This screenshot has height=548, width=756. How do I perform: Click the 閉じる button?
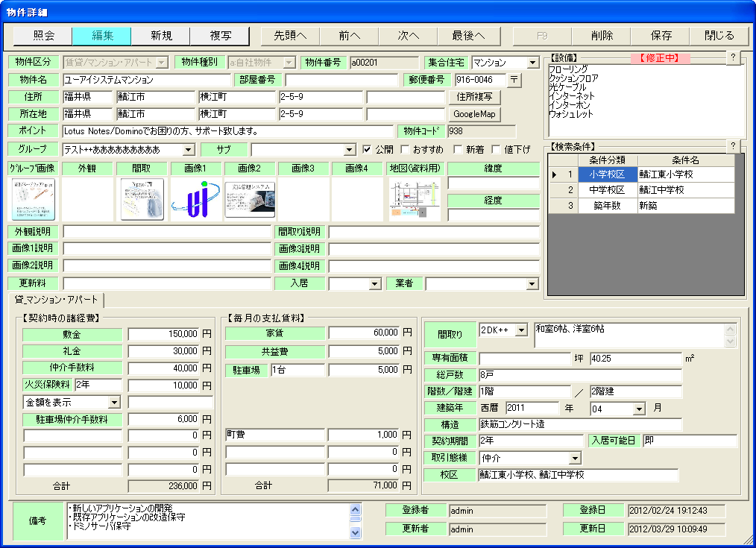point(719,36)
